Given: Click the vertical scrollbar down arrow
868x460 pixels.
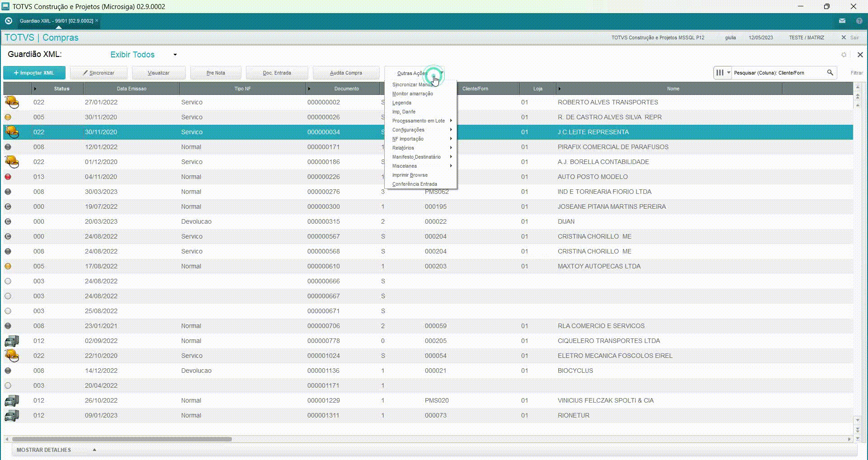Looking at the screenshot, I should [x=858, y=420].
